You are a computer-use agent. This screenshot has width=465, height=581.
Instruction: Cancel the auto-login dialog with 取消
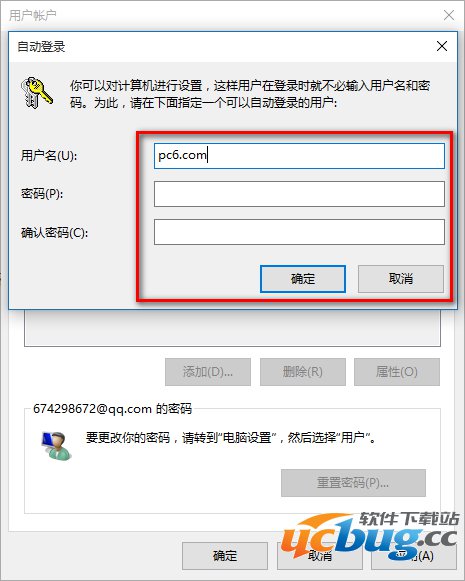coord(401,279)
